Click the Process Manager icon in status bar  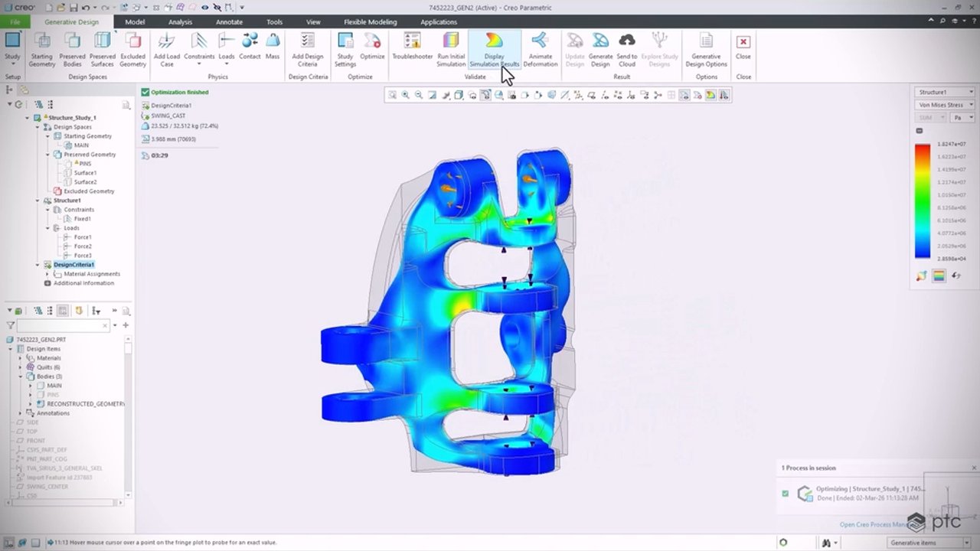[x=782, y=543]
